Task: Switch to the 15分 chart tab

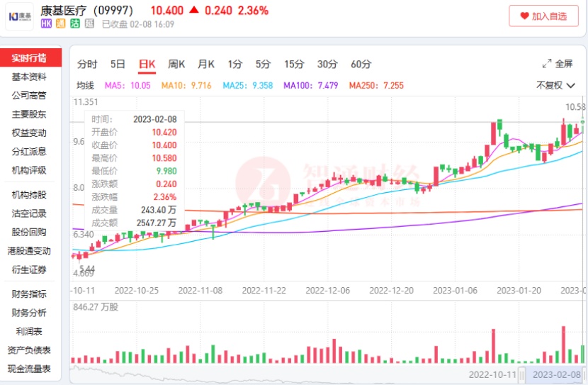Action: tap(294, 64)
